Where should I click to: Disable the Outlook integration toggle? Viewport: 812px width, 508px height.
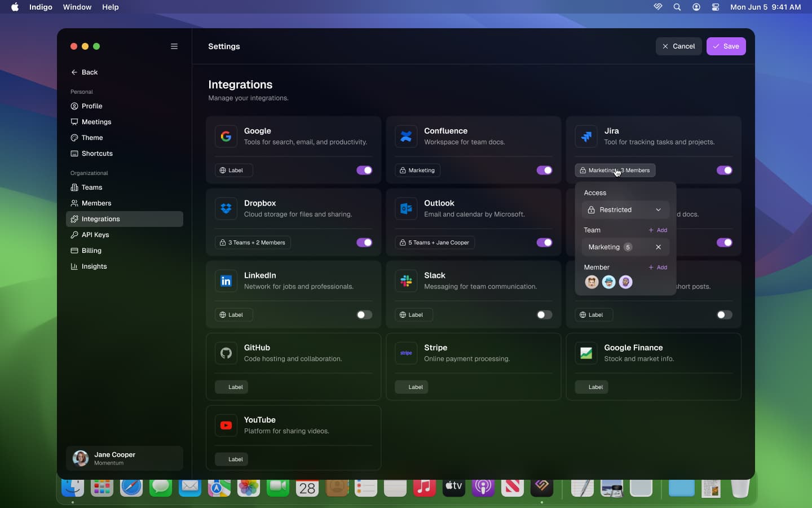pyautogui.click(x=544, y=243)
